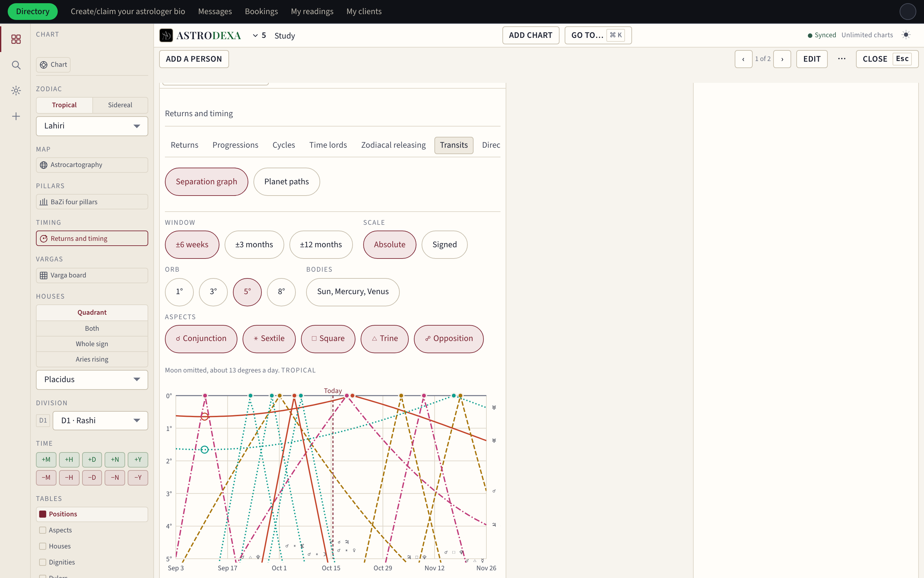
Task: Step back one minute −M
Action: pos(46,477)
